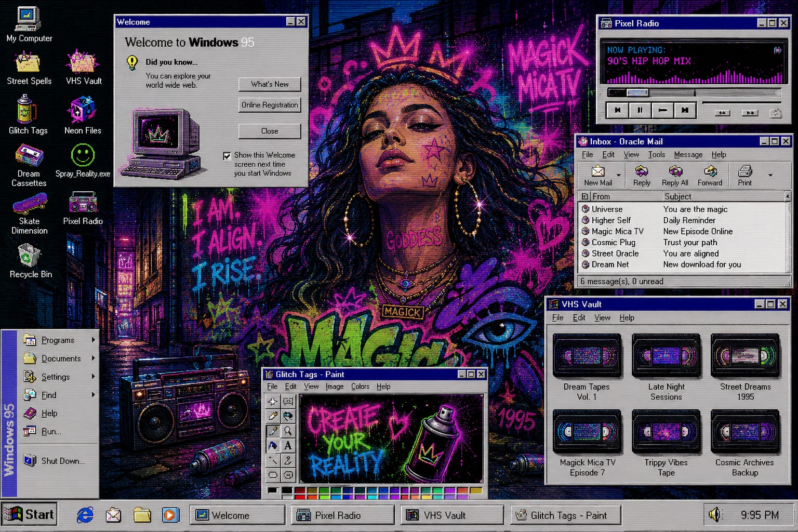Expand the Find submenu in Start menu

(94, 394)
